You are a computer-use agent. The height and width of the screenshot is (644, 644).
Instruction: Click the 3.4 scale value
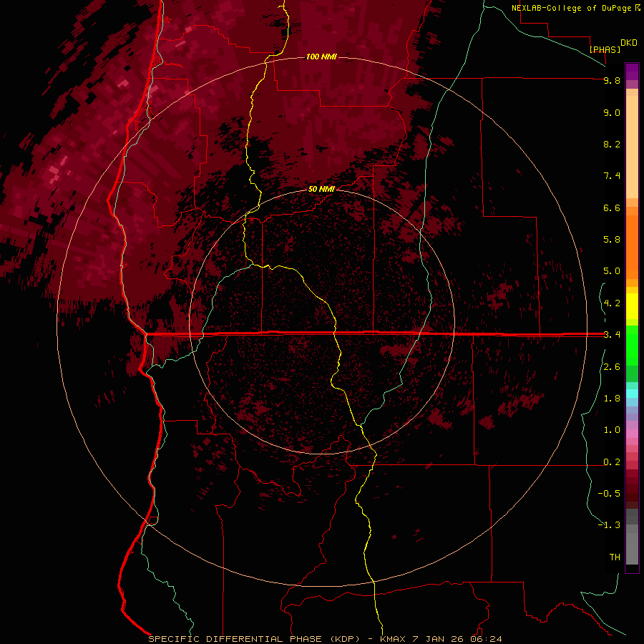[x=612, y=335]
